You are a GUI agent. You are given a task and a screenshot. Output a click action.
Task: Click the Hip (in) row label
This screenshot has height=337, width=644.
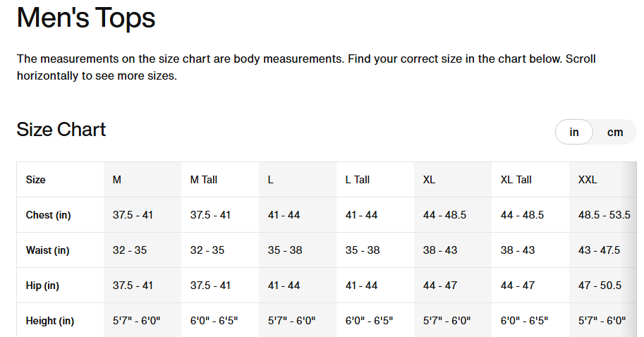click(x=42, y=286)
